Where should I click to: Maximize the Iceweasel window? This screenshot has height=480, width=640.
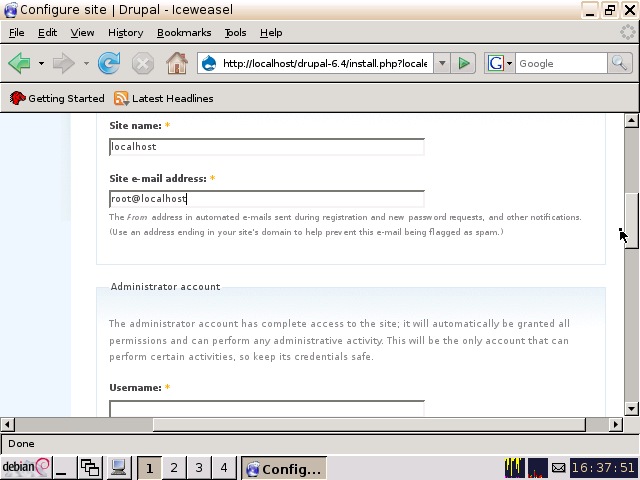[610, 10]
